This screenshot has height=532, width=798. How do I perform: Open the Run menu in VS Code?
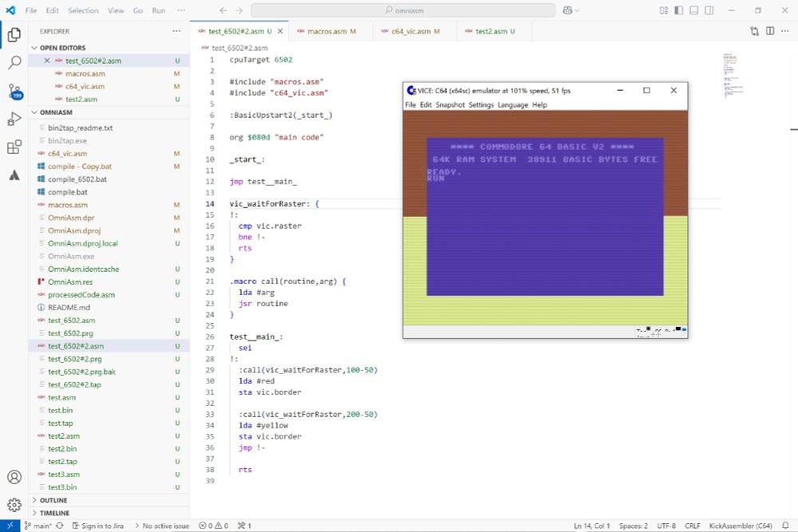(158, 10)
